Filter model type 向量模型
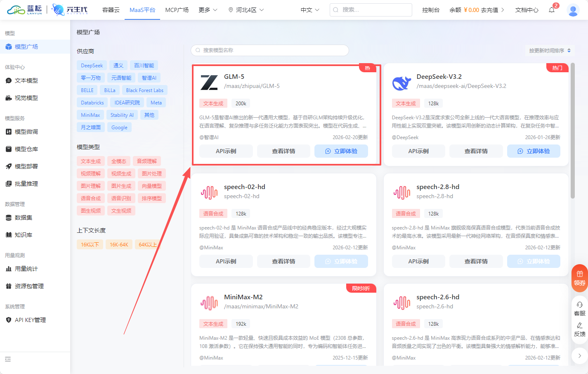The height and width of the screenshot is (374, 588). [x=152, y=186]
